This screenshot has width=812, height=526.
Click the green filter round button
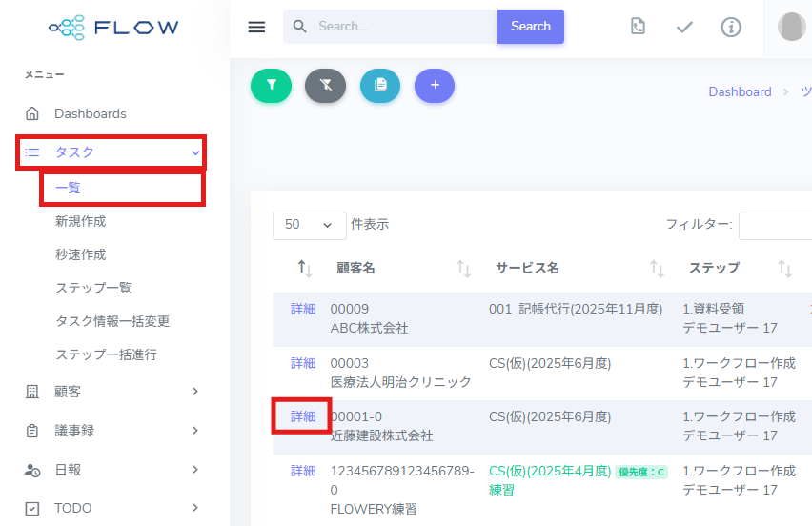(271, 86)
